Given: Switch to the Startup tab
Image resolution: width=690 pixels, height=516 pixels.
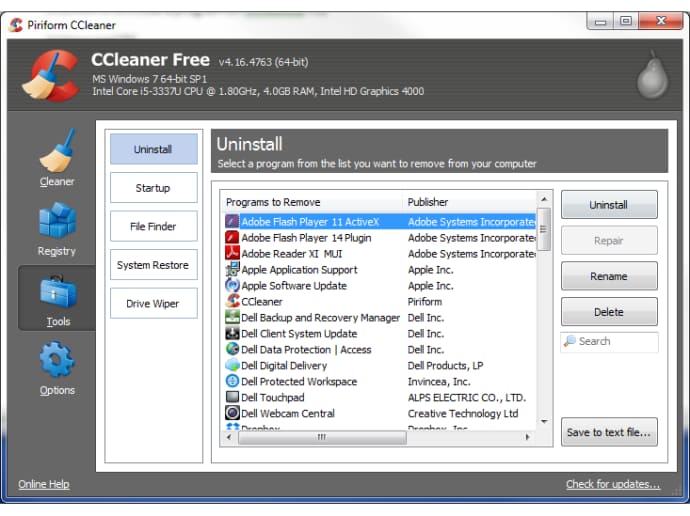Looking at the screenshot, I should [153, 188].
